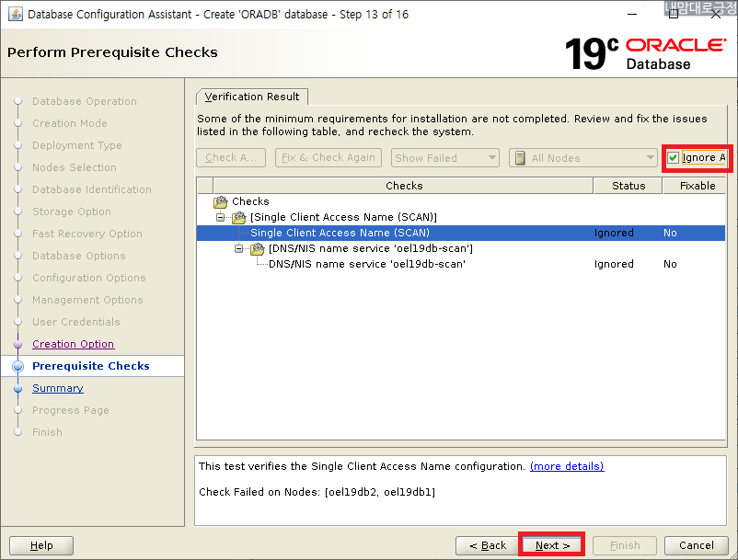This screenshot has height=560, width=738.
Task: Click Ignored status of SCAN row
Action: (614, 233)
